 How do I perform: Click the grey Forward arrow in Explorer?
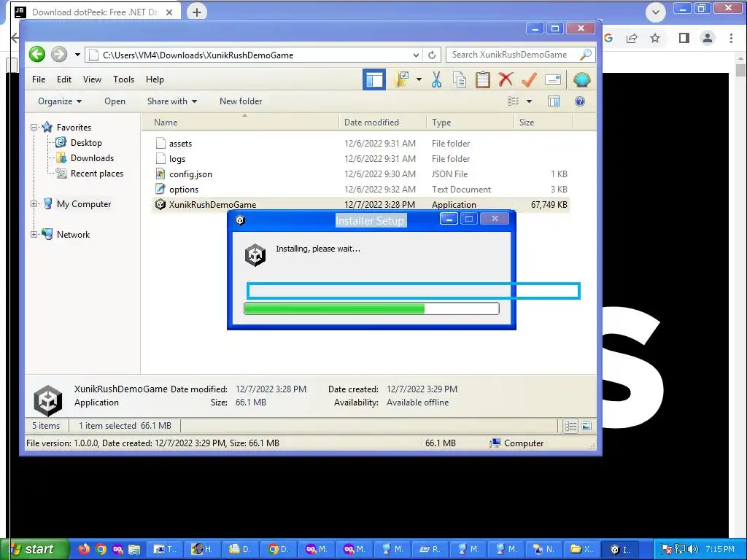click(x=59, y=54)
